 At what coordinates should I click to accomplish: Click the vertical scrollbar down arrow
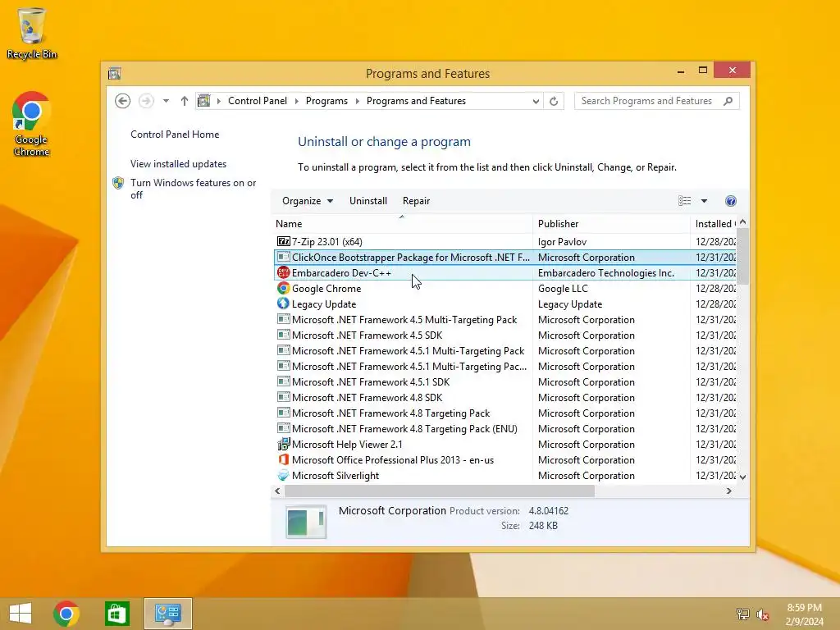point(742,477)
